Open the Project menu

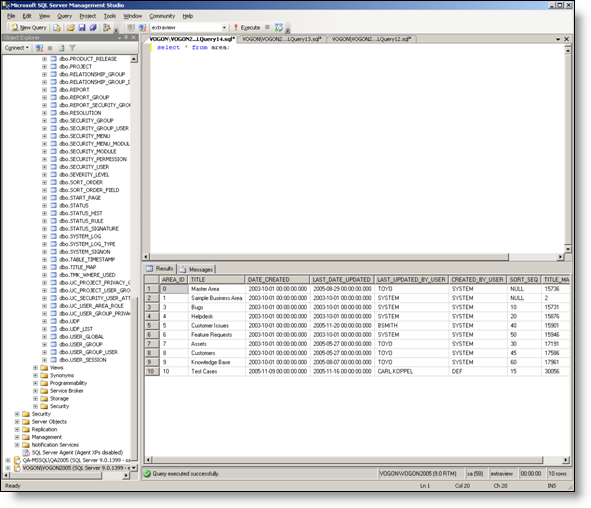(x=87, y=16)
